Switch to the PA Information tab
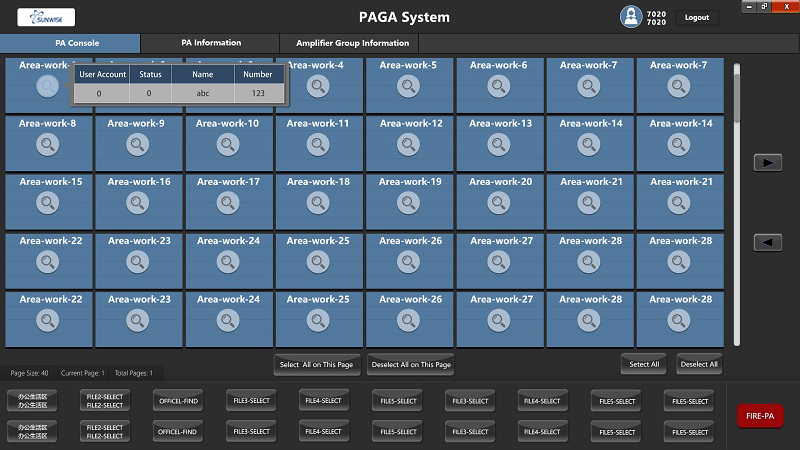This screenshot has width=800, height=450. coord(210,43)
